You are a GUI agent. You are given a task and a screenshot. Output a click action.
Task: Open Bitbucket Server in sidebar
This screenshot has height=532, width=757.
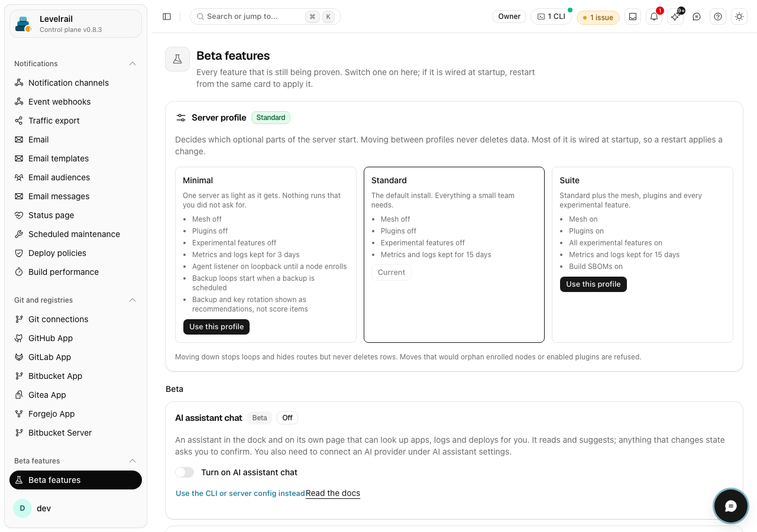tap(76, 433)
